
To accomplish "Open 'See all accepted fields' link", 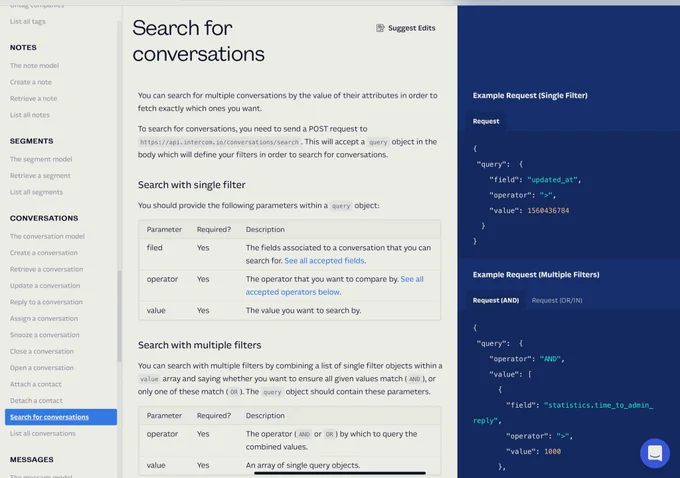I will pos(324,261).
